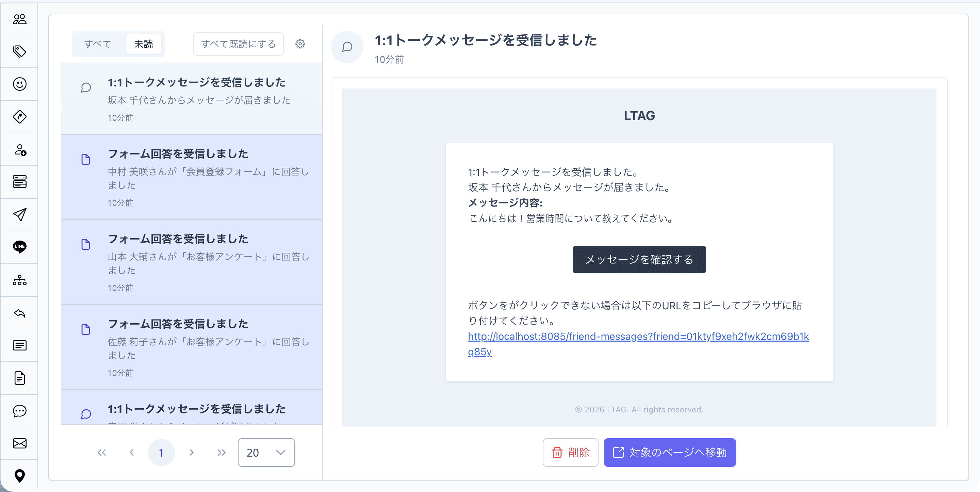Click すべて既読にする button
The width and height of the screenshot is (980, 492).
[x=239, y=44]
